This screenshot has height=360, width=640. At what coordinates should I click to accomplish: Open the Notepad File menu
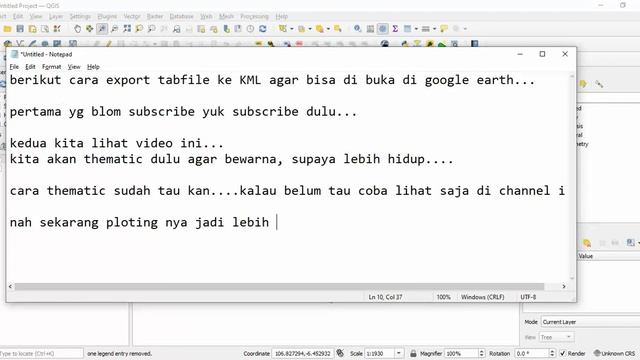tap(14, 67)
